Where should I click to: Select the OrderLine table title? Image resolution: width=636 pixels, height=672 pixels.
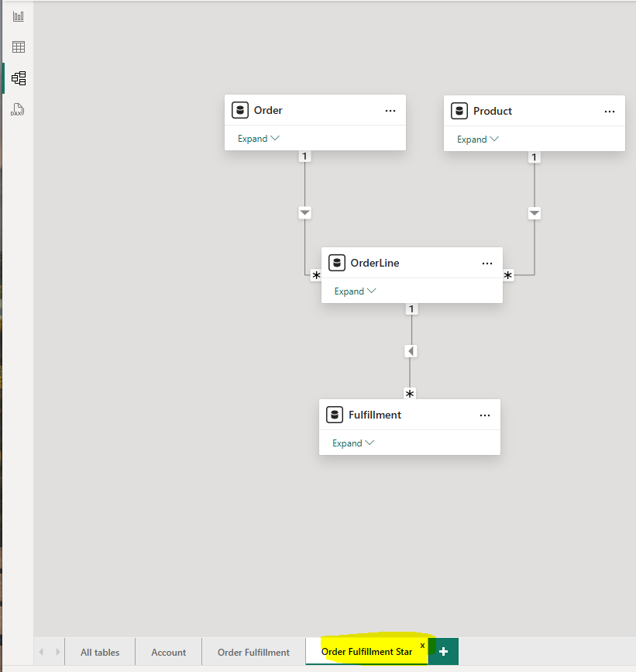coord(375,263)
